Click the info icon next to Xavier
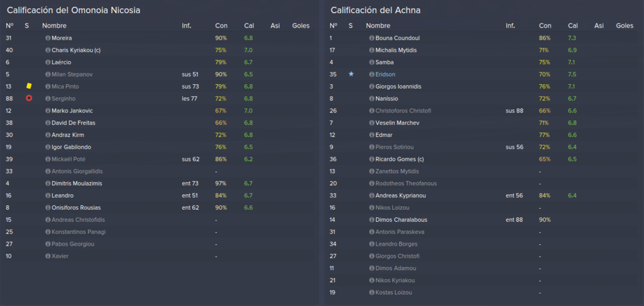 point(48,256)
